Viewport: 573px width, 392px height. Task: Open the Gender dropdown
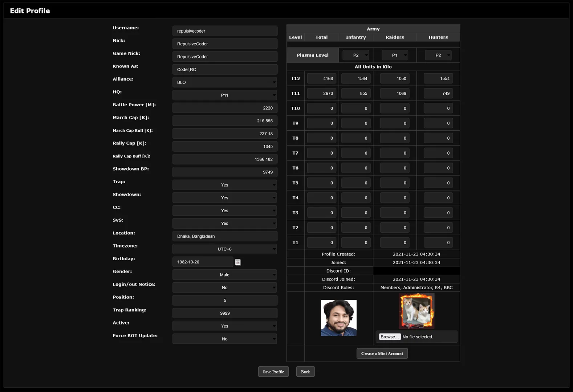click(x=225, y=275)
